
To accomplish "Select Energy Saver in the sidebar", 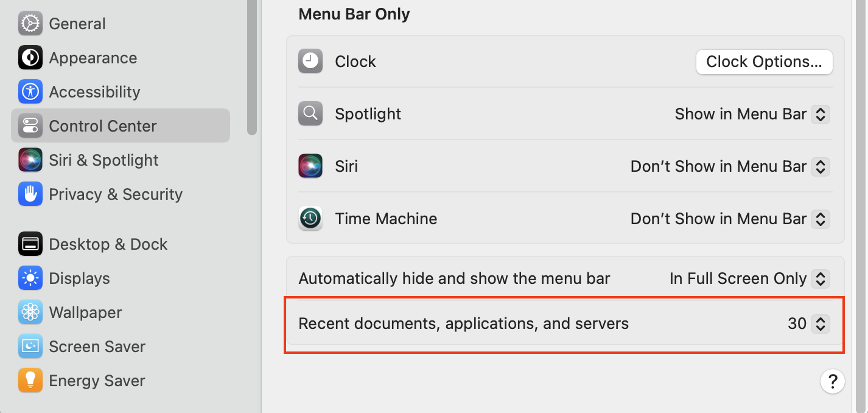I will [x=97, y=381].
